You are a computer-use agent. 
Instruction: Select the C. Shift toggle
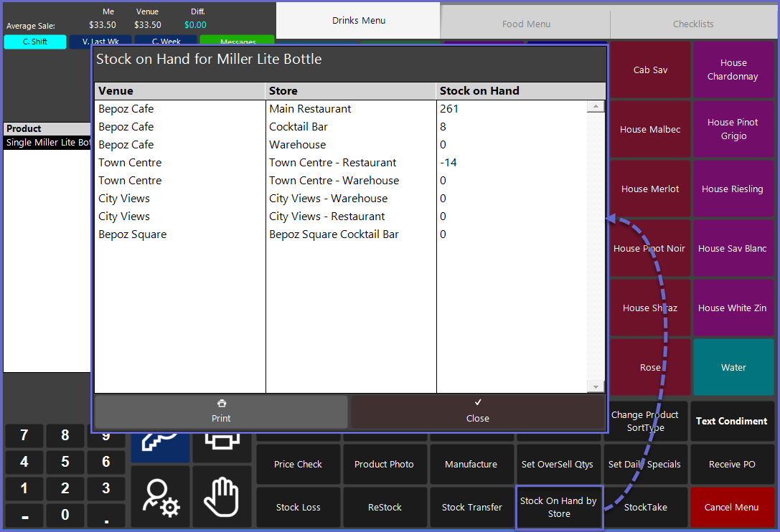[35, 42]
